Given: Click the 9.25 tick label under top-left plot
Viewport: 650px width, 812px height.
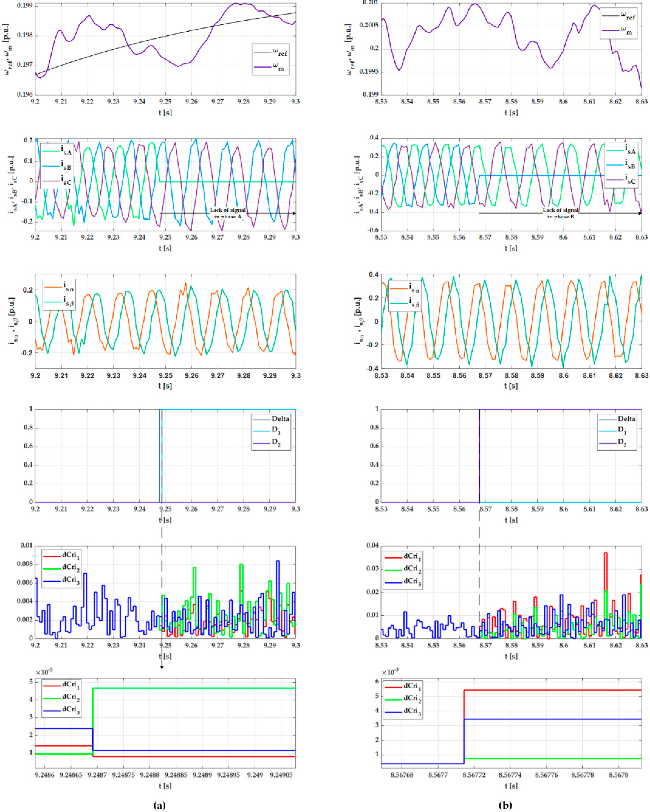Looking at the screenshot, I should 165,102.
